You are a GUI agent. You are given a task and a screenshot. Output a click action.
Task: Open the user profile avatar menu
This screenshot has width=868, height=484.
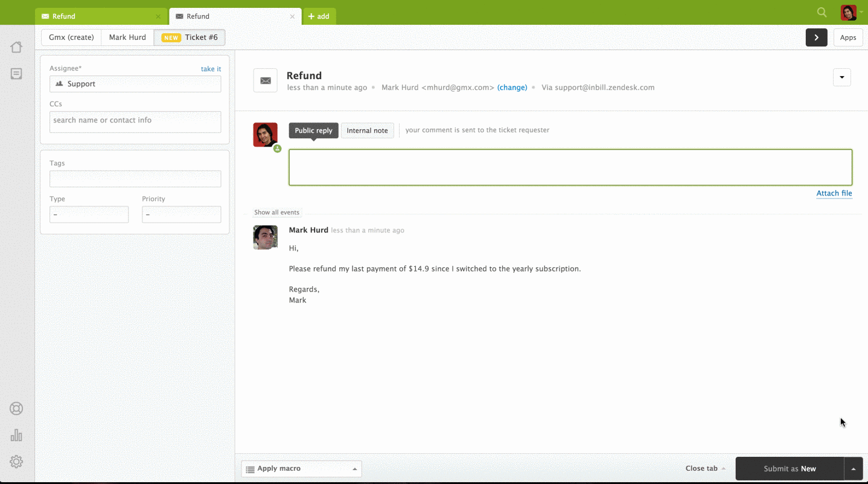[x=849, y=12]
